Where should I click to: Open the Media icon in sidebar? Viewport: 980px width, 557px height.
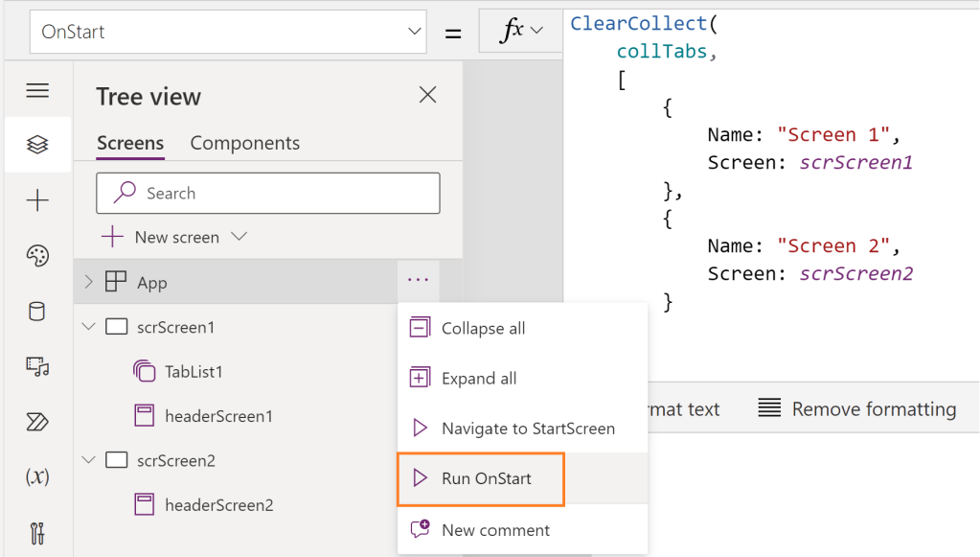37,366
